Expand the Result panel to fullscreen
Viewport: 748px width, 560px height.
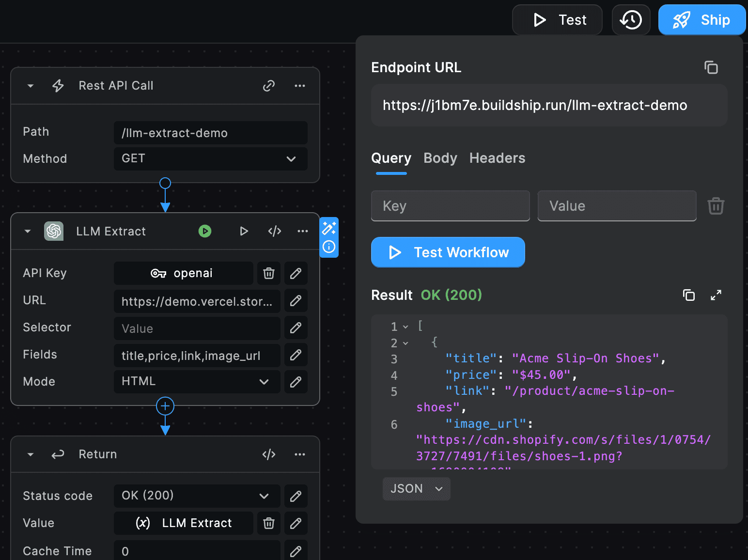coord(716,295)
